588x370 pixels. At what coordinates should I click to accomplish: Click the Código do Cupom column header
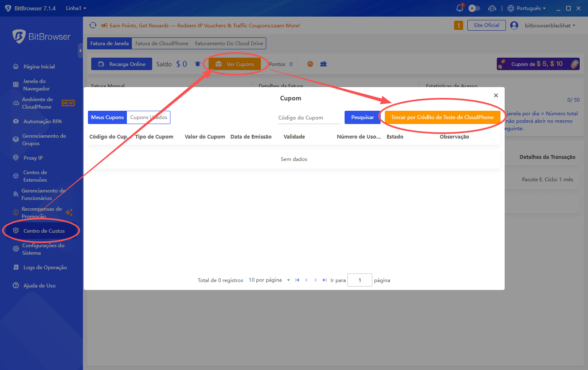point(110,136)
